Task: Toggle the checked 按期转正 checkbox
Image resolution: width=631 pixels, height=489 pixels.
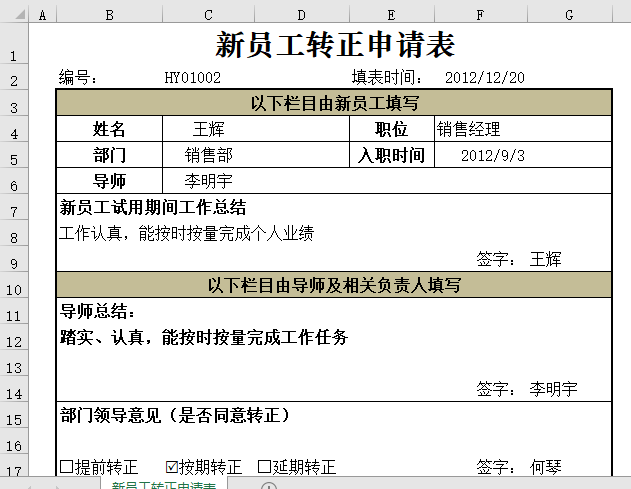Action: [171, 467]
